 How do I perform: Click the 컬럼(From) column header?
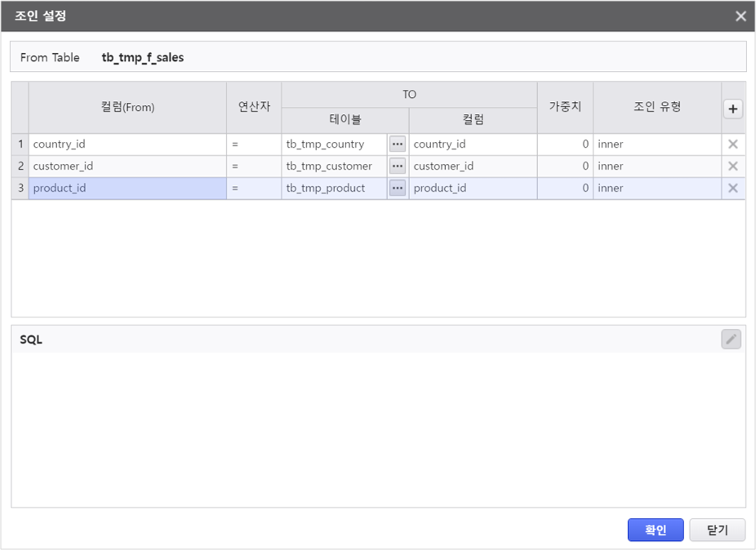click(127, 107)
